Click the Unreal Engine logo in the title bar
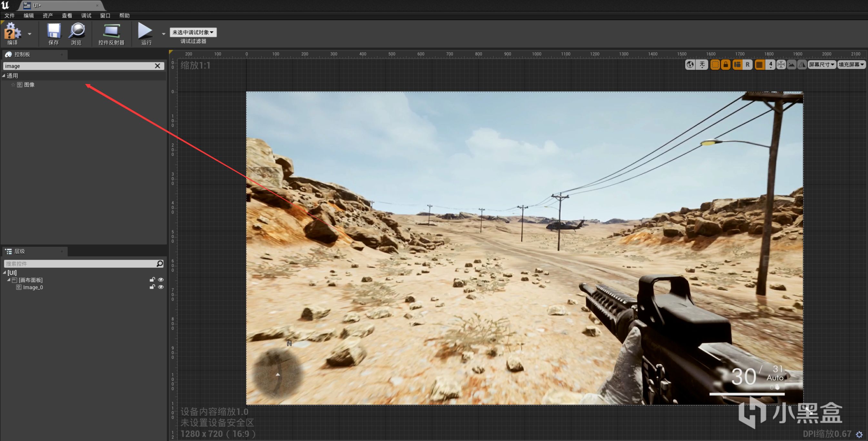Viewport: 868px width, 441px height. pyautogui.click(x=5, y=5)
